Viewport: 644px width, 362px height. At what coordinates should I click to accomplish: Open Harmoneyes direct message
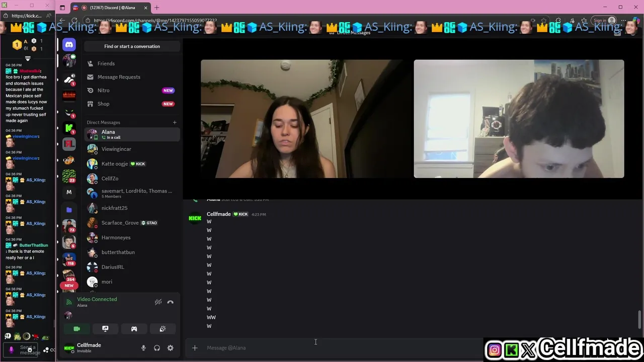pyautogui.click(x=132, y=237)
